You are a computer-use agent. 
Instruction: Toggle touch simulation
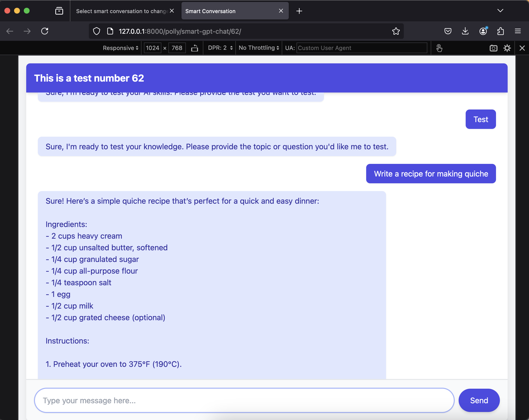pos(439,48)
